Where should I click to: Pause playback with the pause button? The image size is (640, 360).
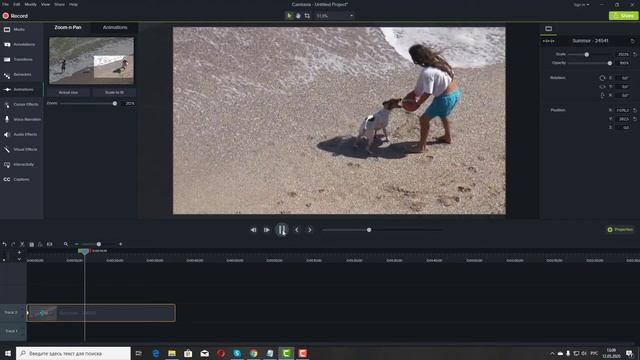(282, 230)
